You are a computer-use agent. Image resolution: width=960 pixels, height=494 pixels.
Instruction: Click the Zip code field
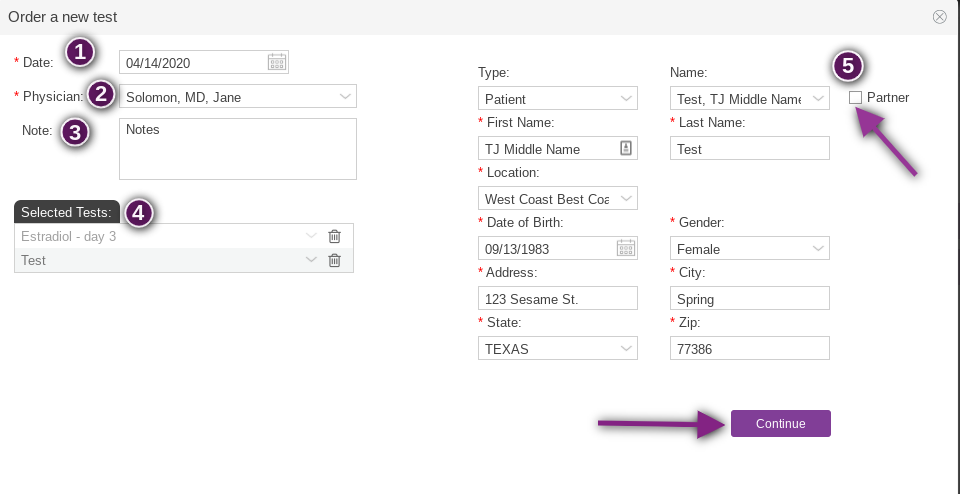coord(750,348)
